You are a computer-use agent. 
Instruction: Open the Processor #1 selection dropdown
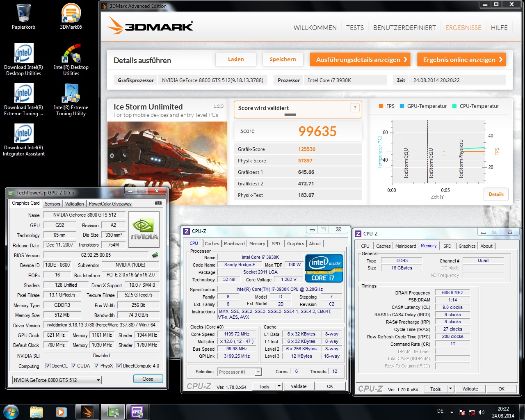click(x=240, y=372)
